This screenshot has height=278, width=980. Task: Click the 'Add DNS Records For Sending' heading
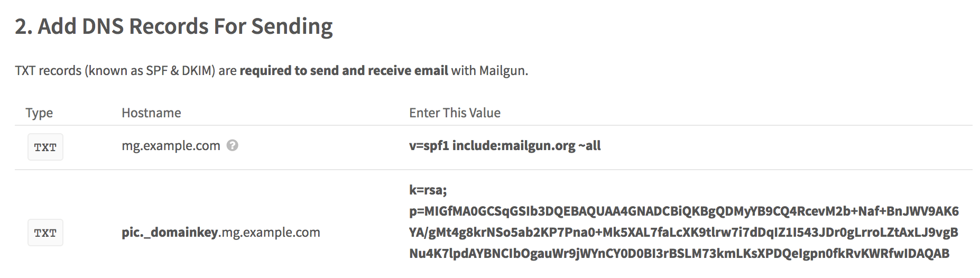click(174, 26)
